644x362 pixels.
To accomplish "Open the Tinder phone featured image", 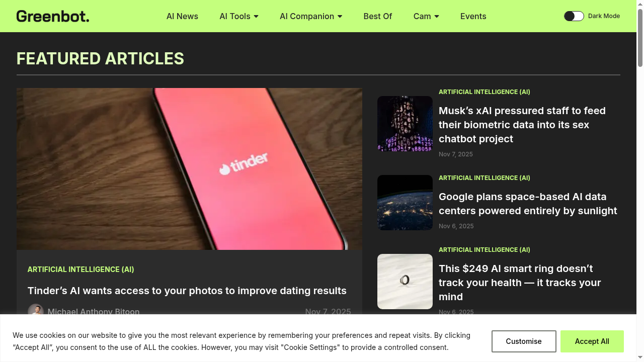I will coord(189,169).
